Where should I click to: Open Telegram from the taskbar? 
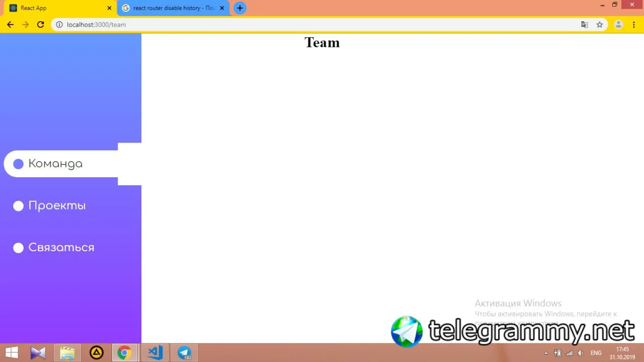(x=184, y=352)
